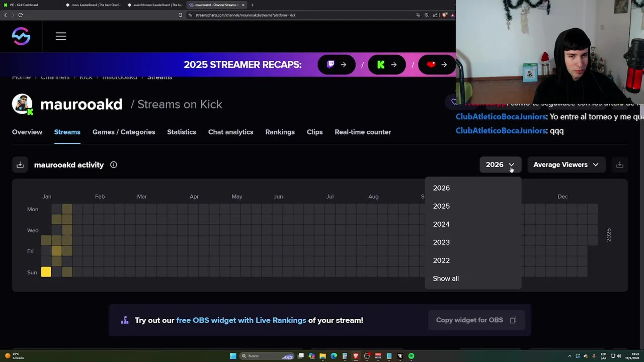The image size is (644, 362).
Task: Click the Streams Charts logo
Action: pos(21,36)
